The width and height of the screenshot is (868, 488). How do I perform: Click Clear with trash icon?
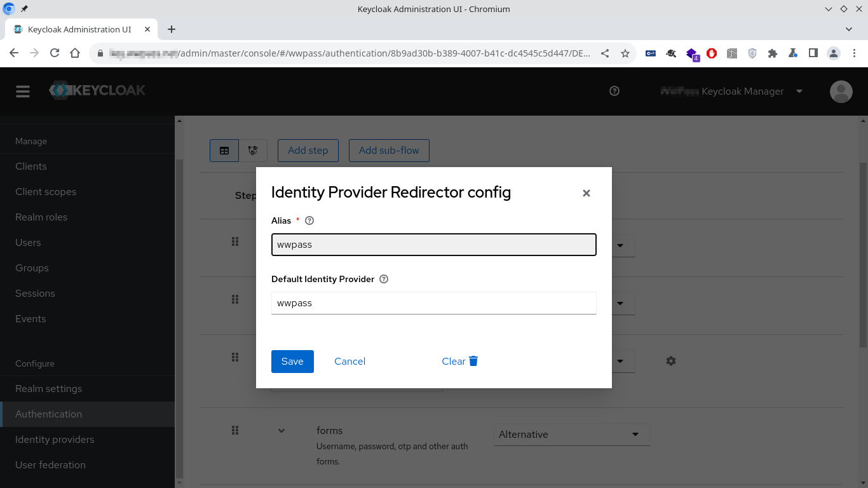click(459, 361)
